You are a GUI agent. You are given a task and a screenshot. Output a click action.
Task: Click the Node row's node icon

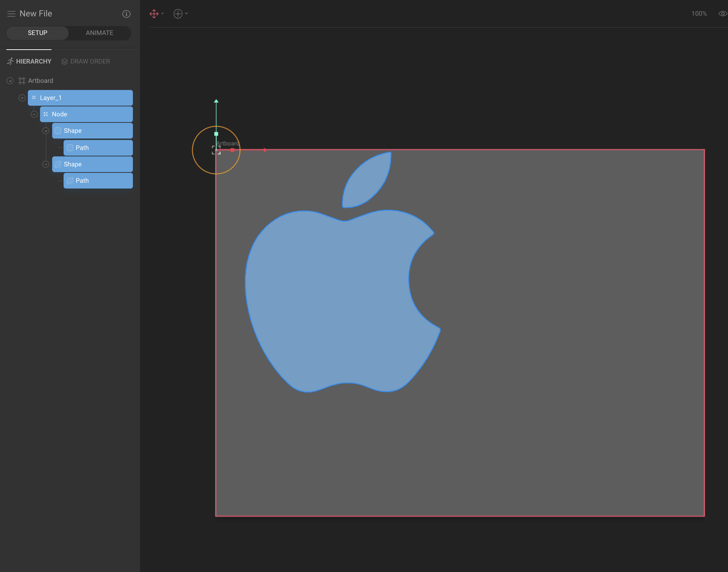point(46,114)
